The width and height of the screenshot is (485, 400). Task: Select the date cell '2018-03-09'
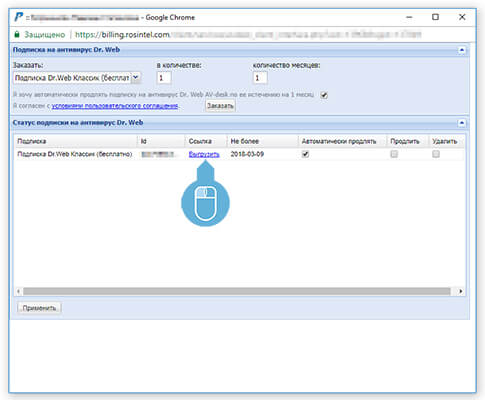[247, 154]
